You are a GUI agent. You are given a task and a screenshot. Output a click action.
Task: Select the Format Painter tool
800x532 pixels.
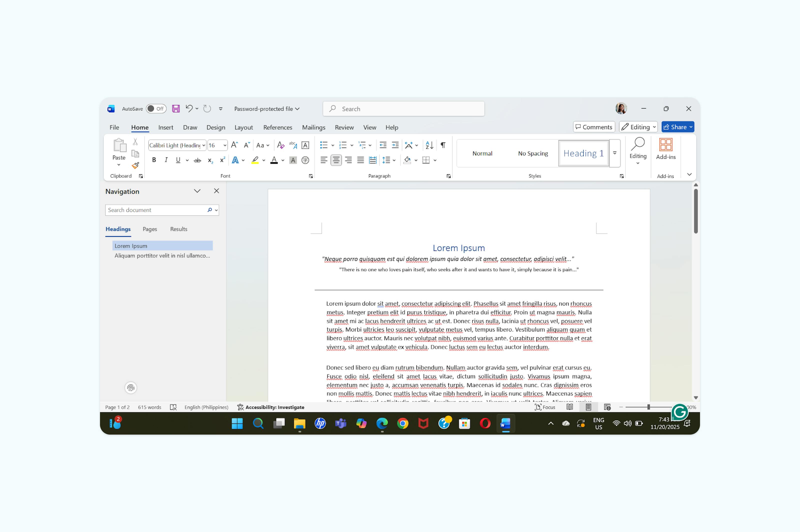(x=135, y=166)
